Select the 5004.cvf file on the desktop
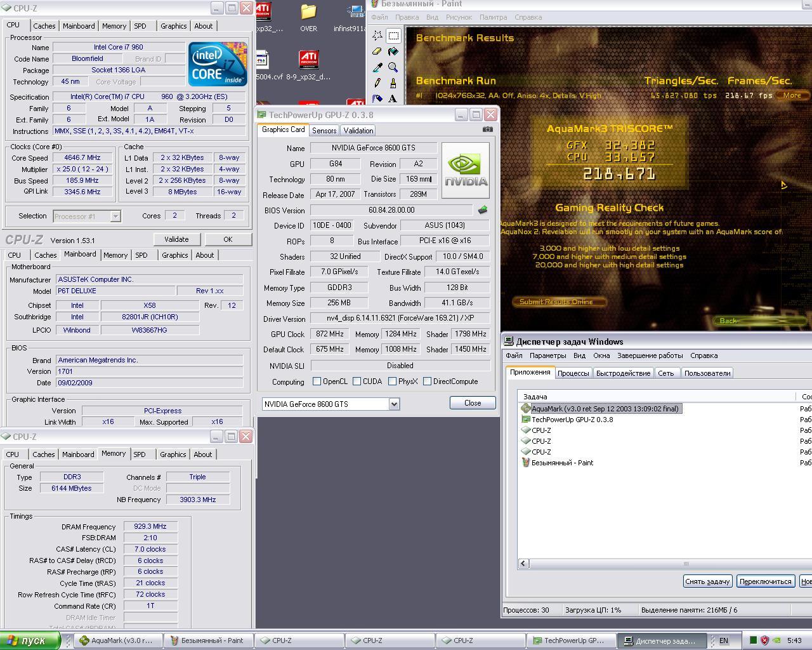812x650 pixels. (x=269, y=65)
